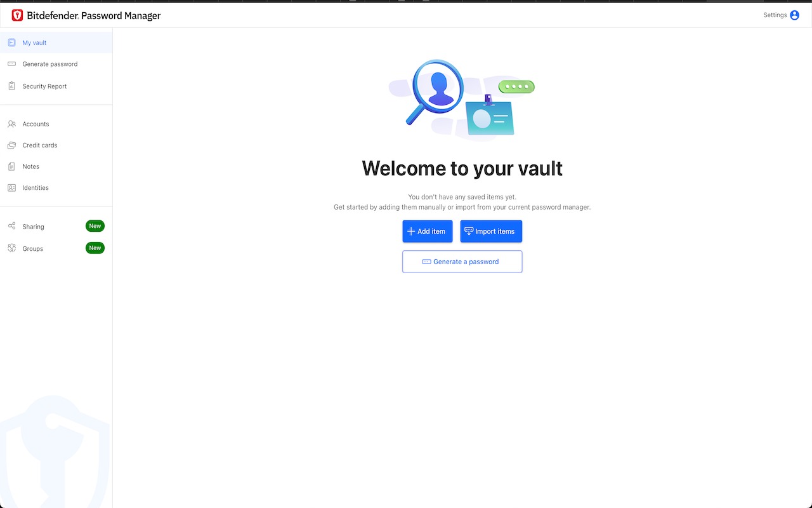This screenshot has width=812, height=508.
Task: Click Generate a password outlined button
Action: 462,262
